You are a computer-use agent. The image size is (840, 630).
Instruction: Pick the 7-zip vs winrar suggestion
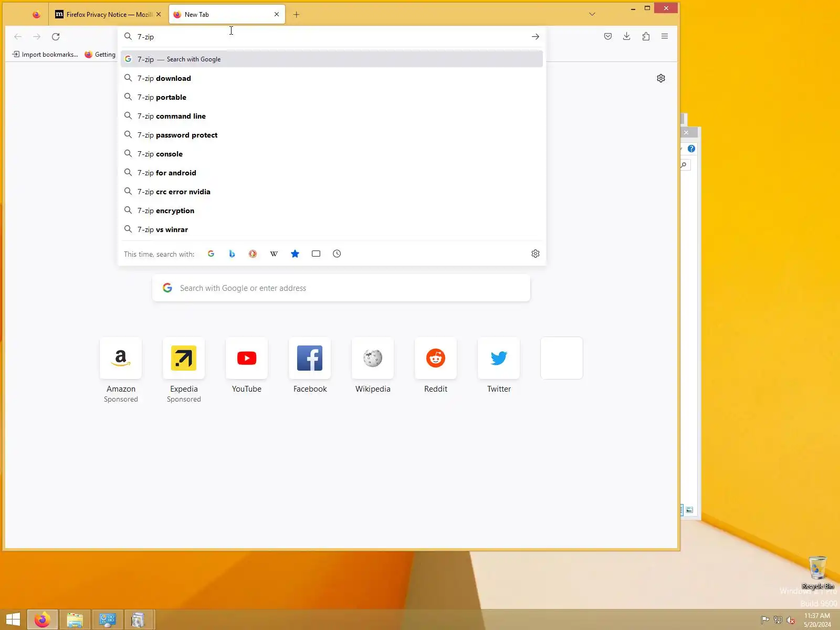(332, 229)
